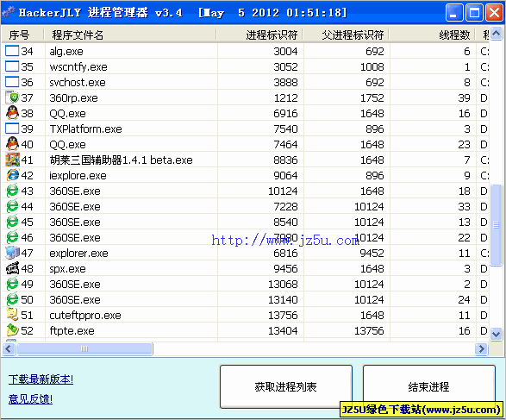Close the HackerJLY process manager window

pos(494,13)
